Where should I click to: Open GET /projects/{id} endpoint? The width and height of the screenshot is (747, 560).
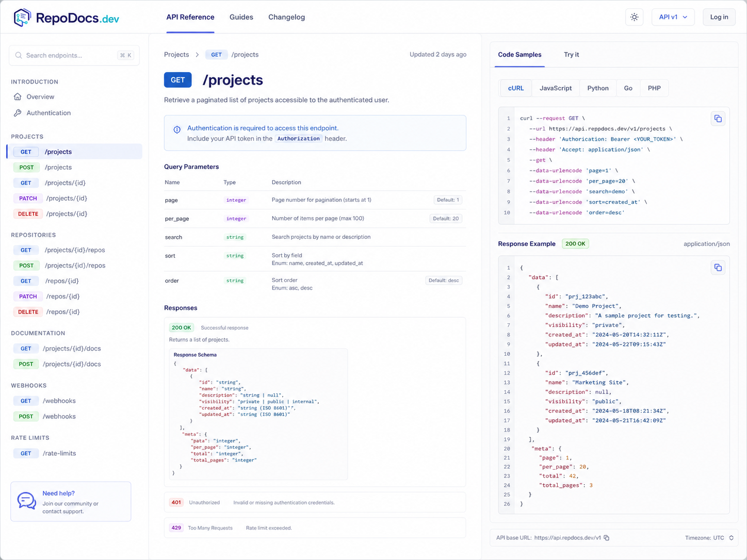(x=50, y=183)
